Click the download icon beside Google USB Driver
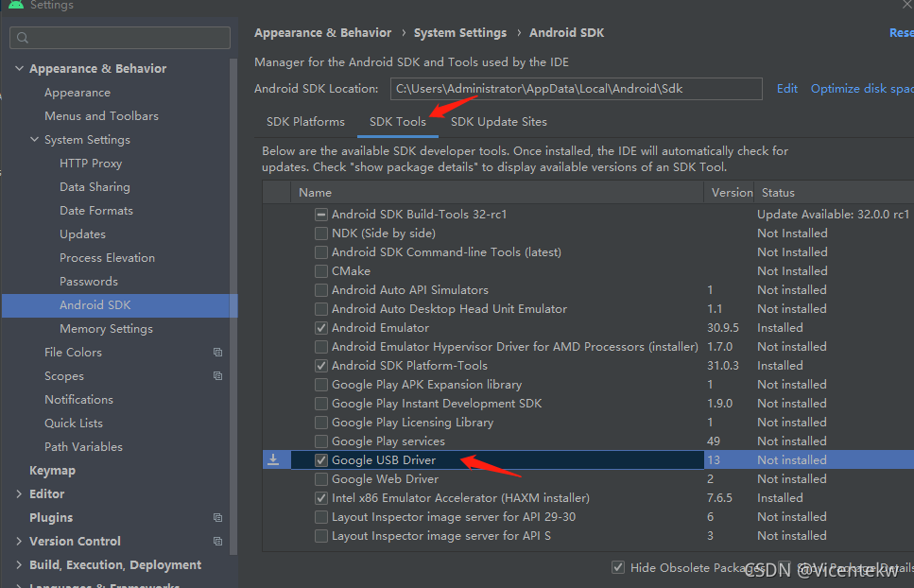Image resolution: width=914 pixels, height=588 pixels. (x=273, y=459)
